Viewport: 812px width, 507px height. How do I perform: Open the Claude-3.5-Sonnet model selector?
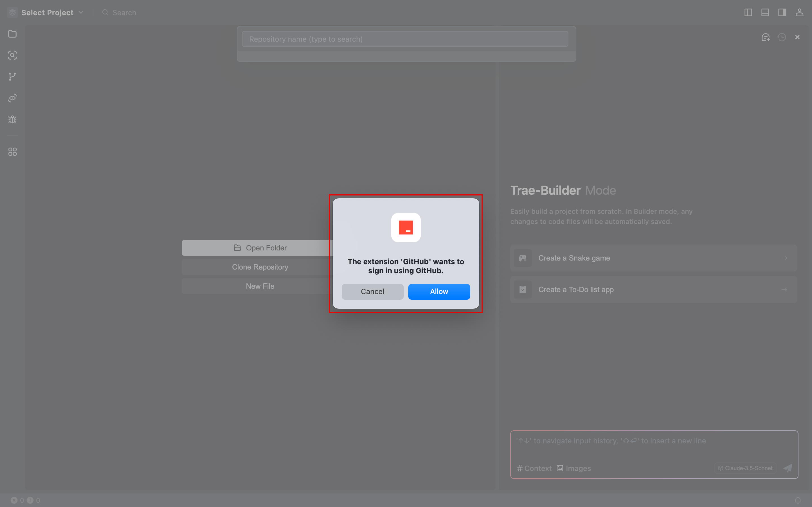click(745, 468)
